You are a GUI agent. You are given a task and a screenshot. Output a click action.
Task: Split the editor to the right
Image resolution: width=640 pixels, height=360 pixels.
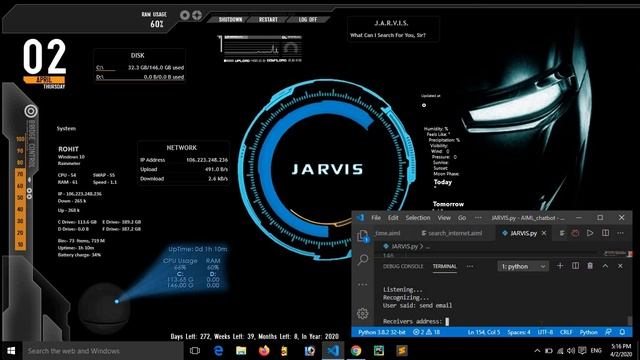(605, 233)
